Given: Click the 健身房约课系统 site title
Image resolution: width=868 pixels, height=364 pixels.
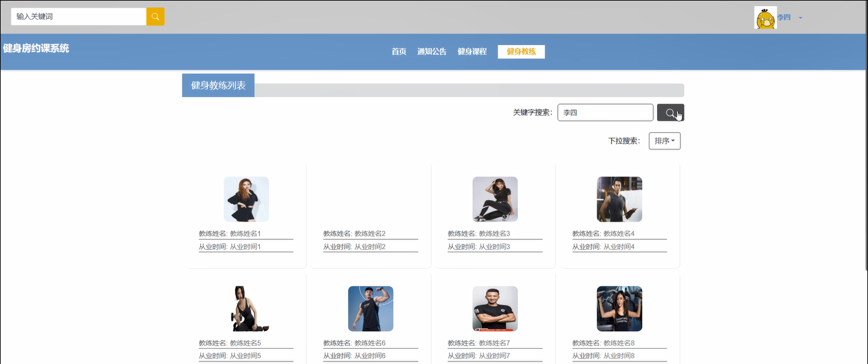Looking at the screenshot, I should click(x=36, y=48).
